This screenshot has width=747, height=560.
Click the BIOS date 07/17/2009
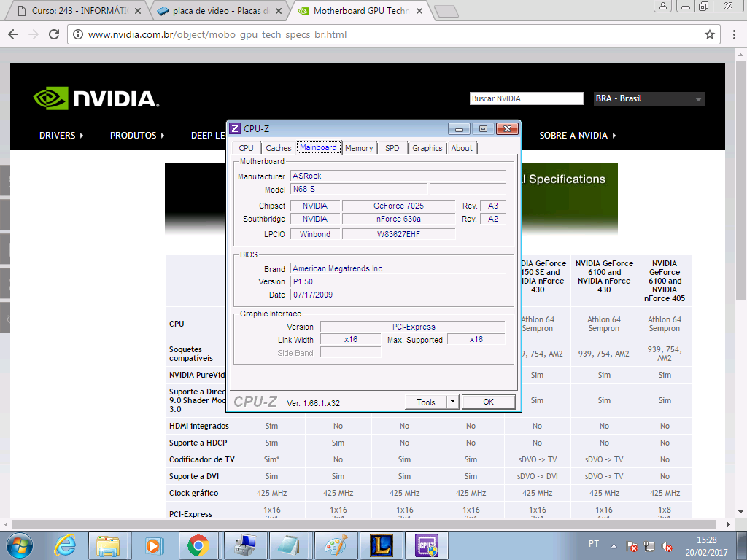point(398,295)
